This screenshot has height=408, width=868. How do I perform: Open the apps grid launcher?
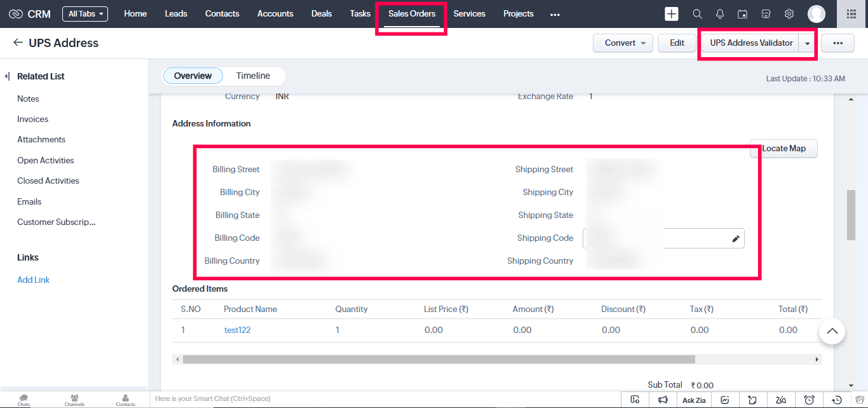pyautogui.click(x=851, y=14)
